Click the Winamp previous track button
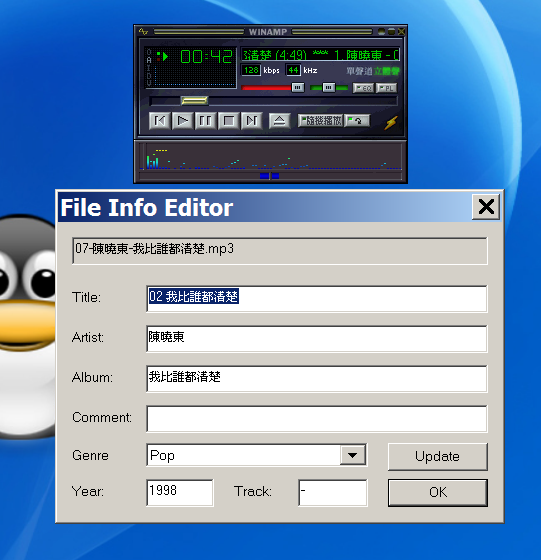Viewport: 541px width, 560px height. (159, 121)
